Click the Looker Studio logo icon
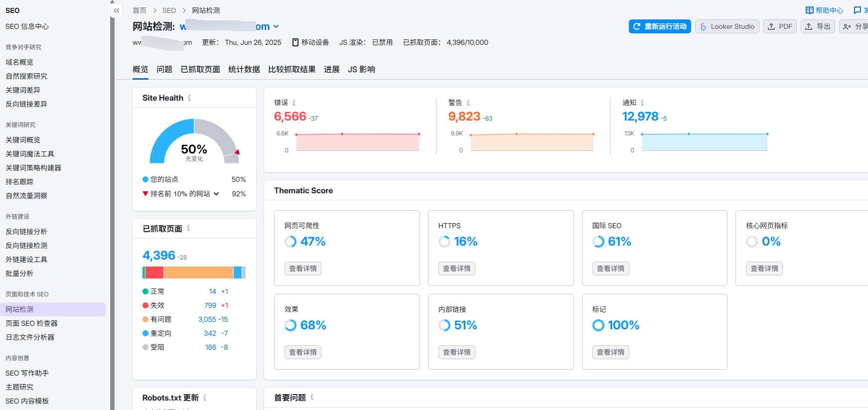 (x=703, y=26)
